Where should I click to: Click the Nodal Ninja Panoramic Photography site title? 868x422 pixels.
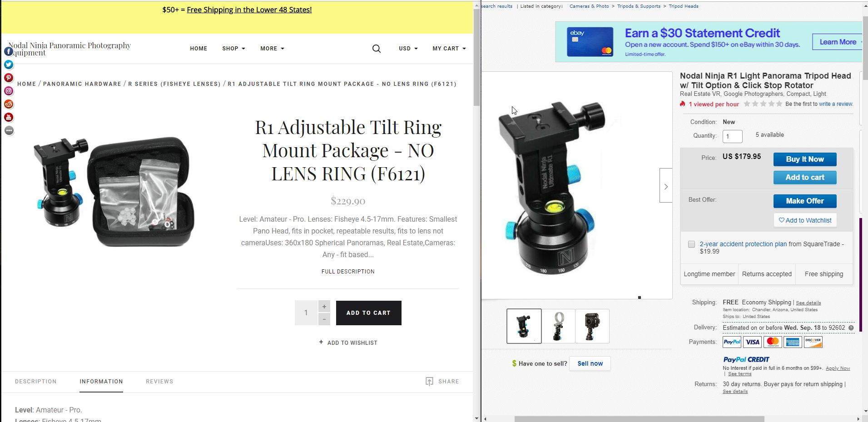69,49
